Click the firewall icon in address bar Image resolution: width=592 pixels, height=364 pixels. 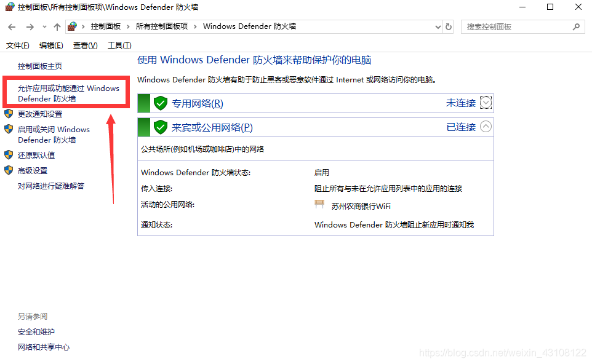[x=72, y=26]
